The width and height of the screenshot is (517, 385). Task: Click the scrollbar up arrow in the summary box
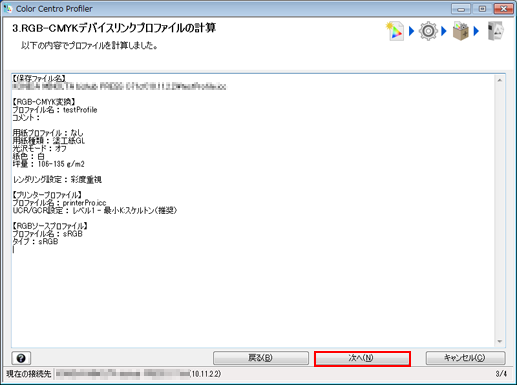[500, 80]
